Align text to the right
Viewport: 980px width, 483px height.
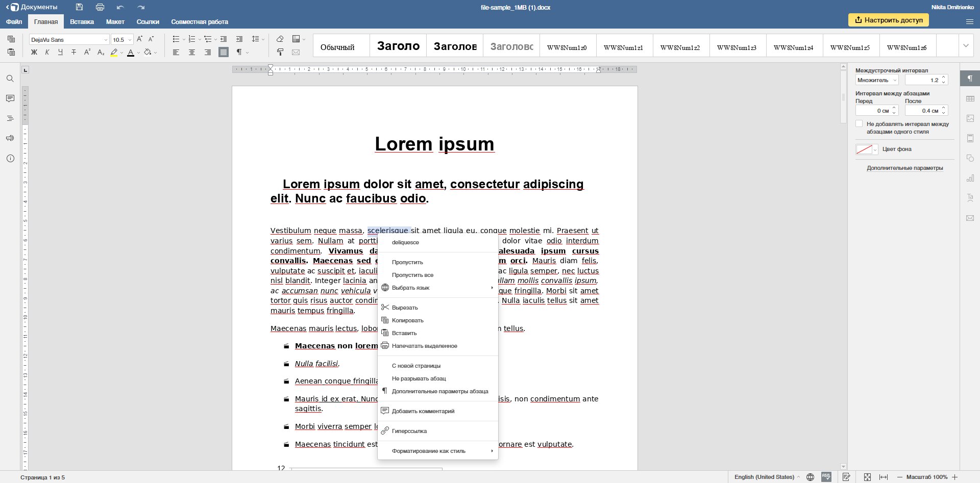click(208, 52)
